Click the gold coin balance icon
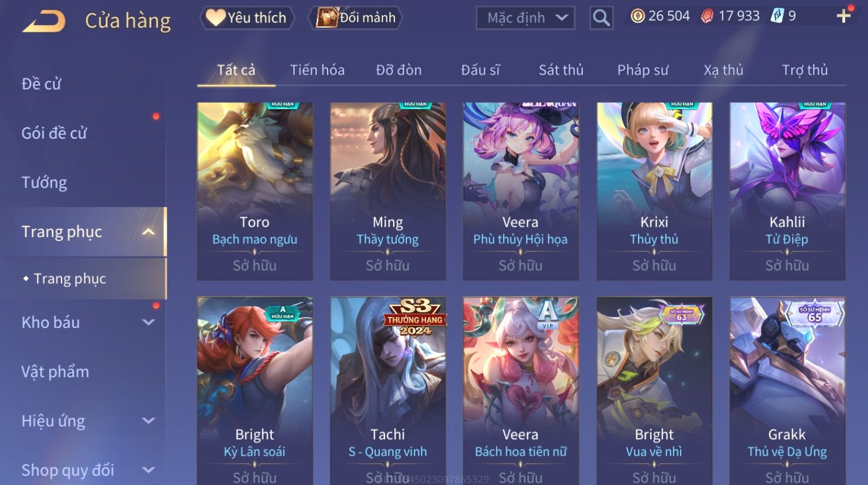The height and width of the screenshot is (485, 868). [x=637, y=16]
